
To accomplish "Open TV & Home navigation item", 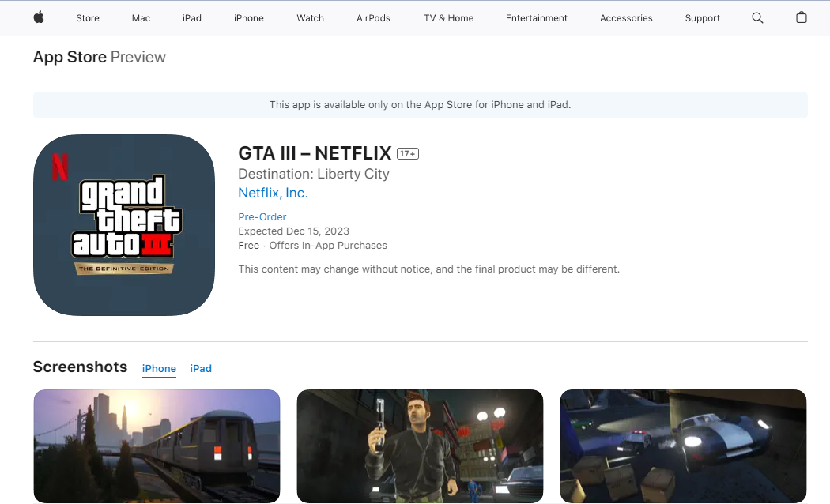I will (448, 18).
